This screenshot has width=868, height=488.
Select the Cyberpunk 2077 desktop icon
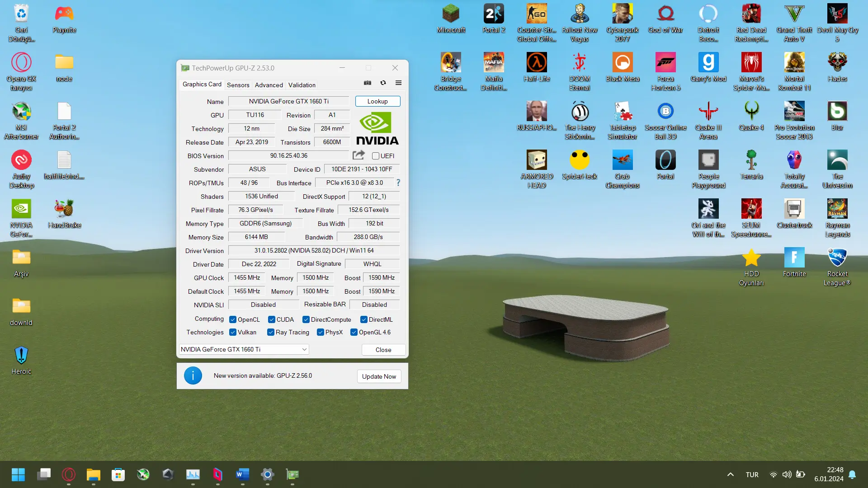[x=623, y=23]
